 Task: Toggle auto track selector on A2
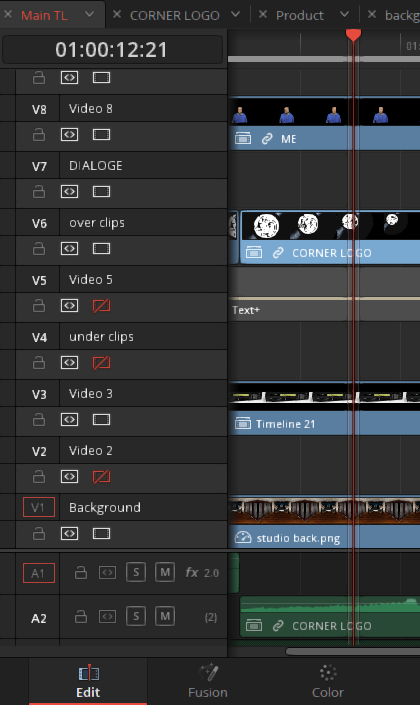(x=107, y=616)
